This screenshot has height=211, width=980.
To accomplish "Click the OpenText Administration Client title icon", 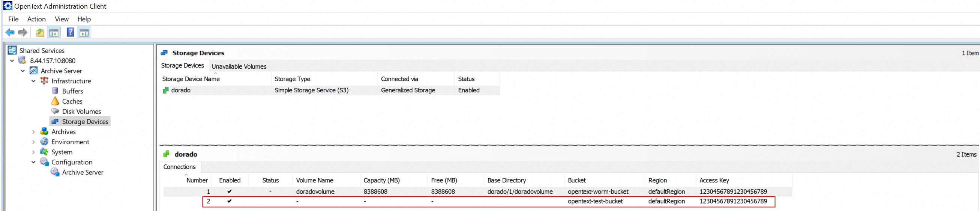I will pos(8,6).
